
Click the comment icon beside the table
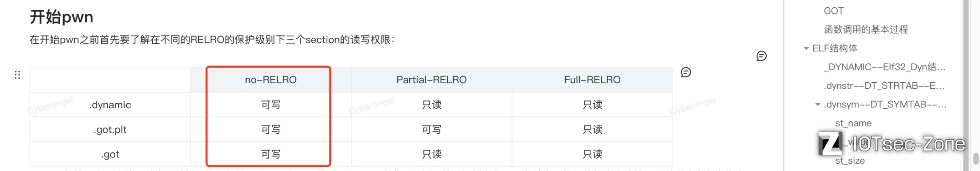[686, 72]
